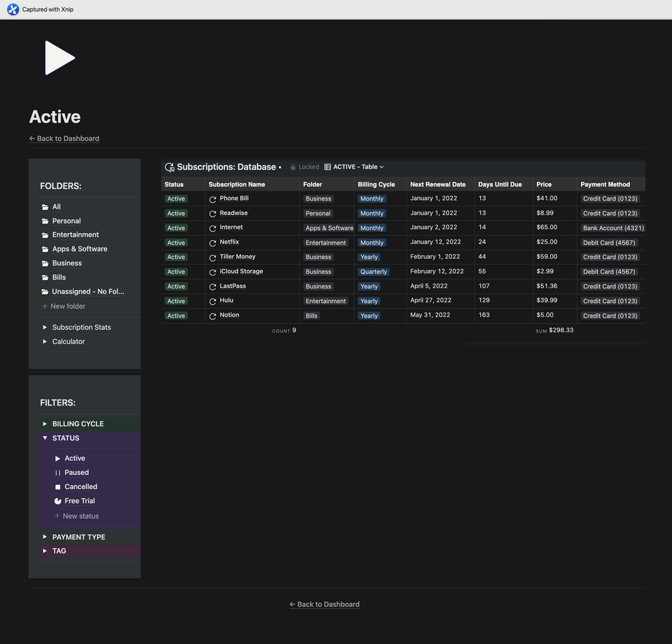
Task: Click the COUNT 9 footer value
Action: click(284, 330)
